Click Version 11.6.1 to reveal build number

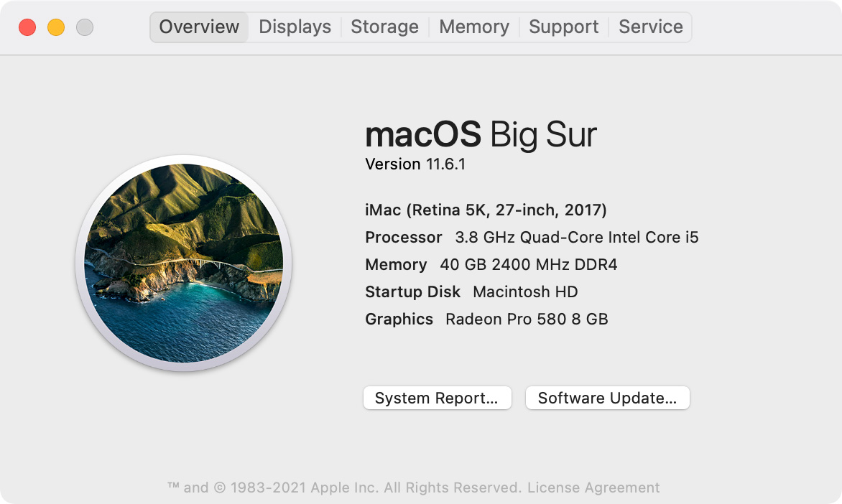415,164
